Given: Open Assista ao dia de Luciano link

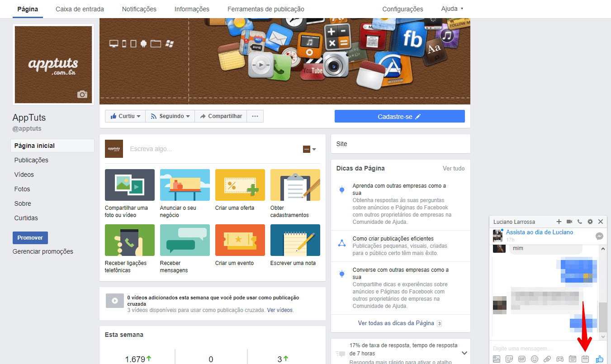Looking at the screenshot, I should (540, 232).
